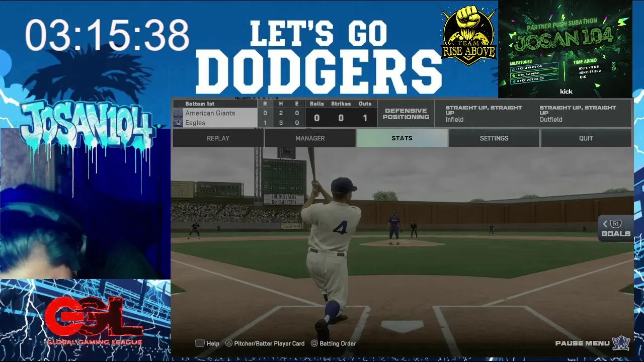
Task: Expand the R1 Goals side tab
Action: [615, 228]
